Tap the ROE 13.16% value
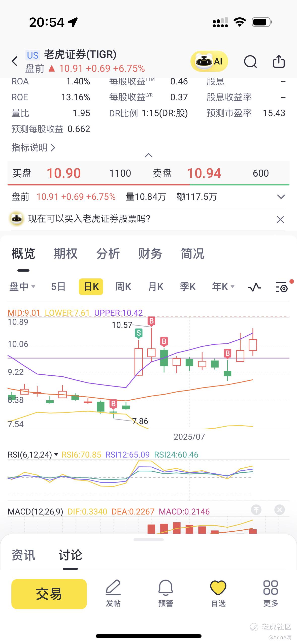The height and width of the screenshot is (644, 297). [x=76, y=97]
